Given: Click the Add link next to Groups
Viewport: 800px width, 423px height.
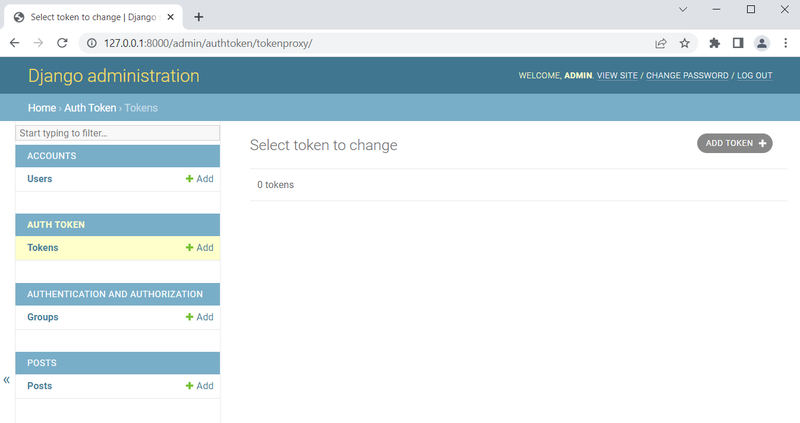Looking at the screenshot, I should pyautogui.click(x=199, y=317).
